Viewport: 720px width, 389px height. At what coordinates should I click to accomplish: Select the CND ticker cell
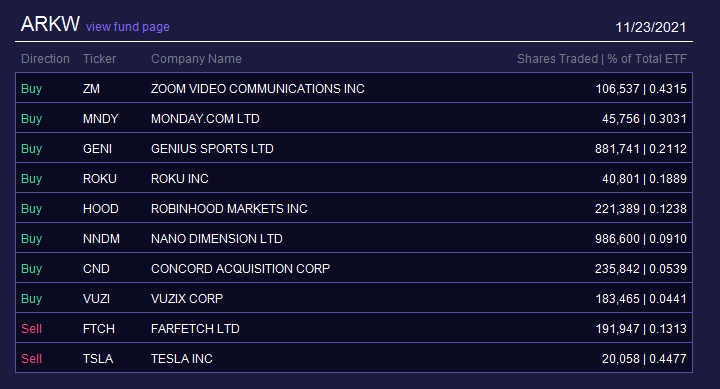tap(96, 269)
